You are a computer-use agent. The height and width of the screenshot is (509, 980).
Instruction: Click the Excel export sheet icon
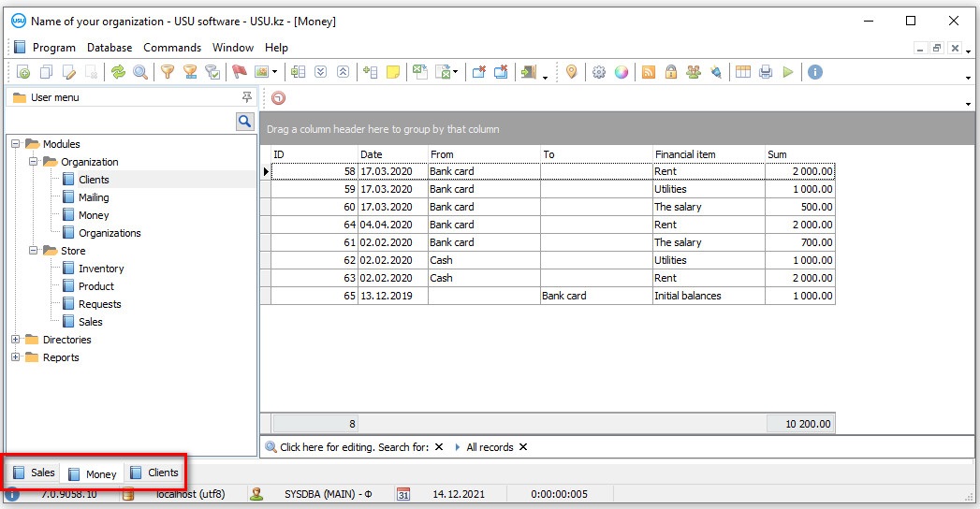420,72
